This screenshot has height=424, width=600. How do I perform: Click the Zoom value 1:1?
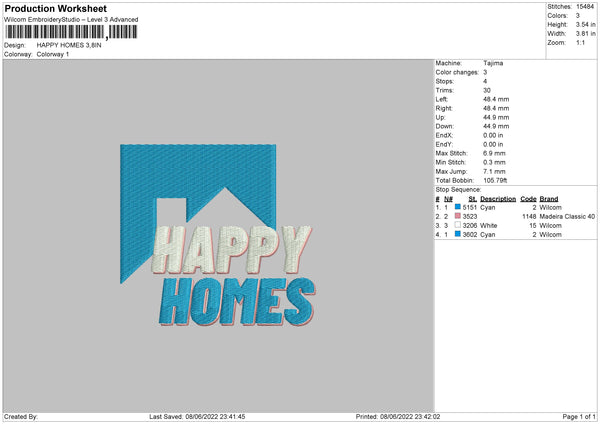[580, 42]
